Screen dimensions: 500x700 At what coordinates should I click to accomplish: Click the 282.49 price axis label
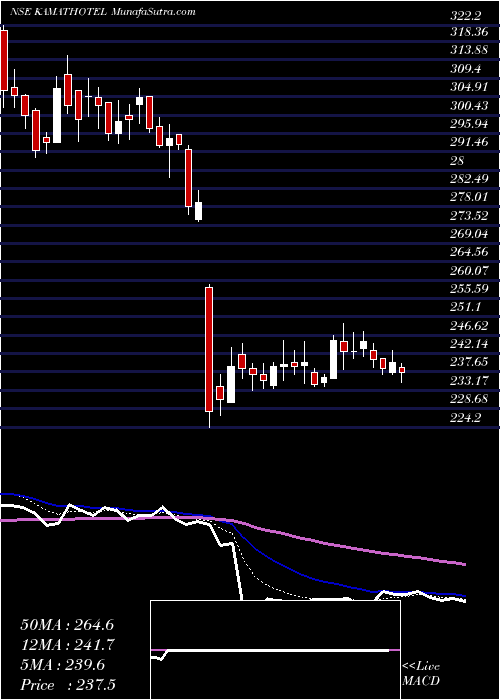pyautogui.click(x=470, y=179)
